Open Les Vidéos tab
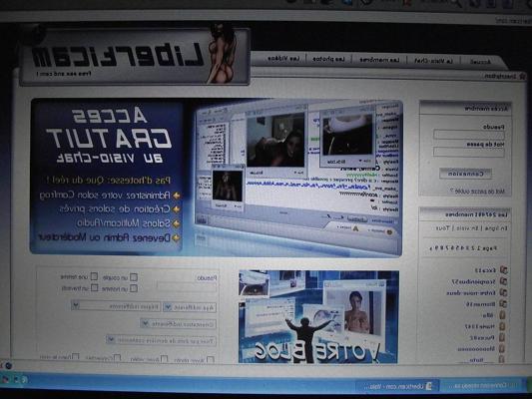Screen dimensions: 532x399 pyautogui.click(x=283, y=59)
